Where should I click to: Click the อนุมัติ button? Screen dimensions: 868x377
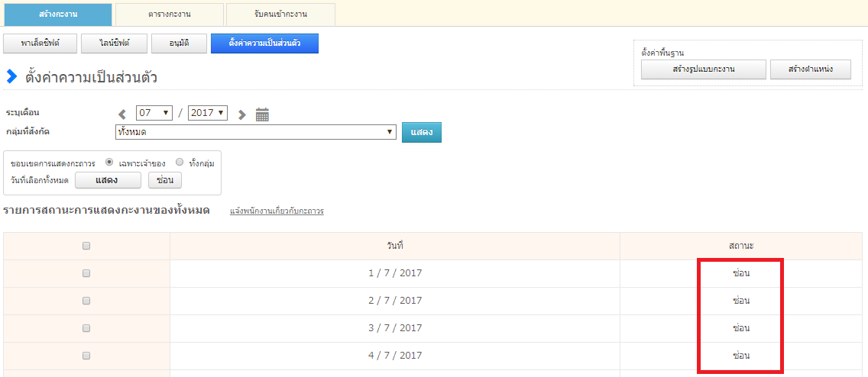coord(179,43)
